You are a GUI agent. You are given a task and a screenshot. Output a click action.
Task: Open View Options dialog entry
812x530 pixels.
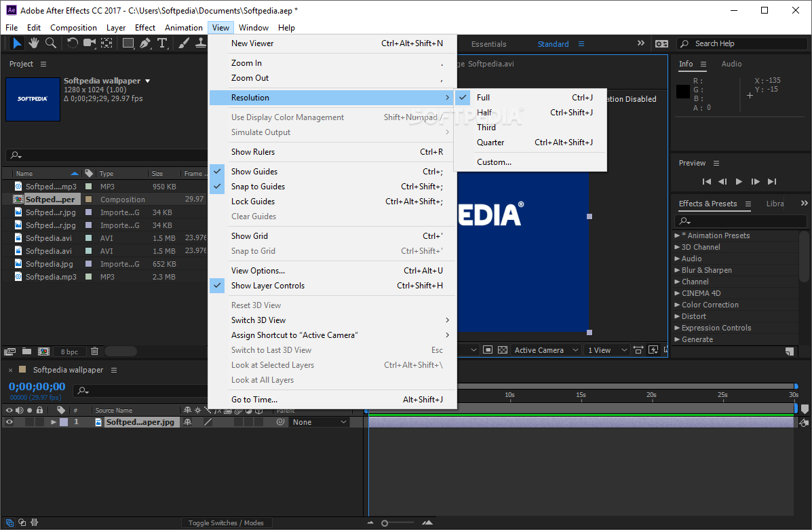(332, 271)
